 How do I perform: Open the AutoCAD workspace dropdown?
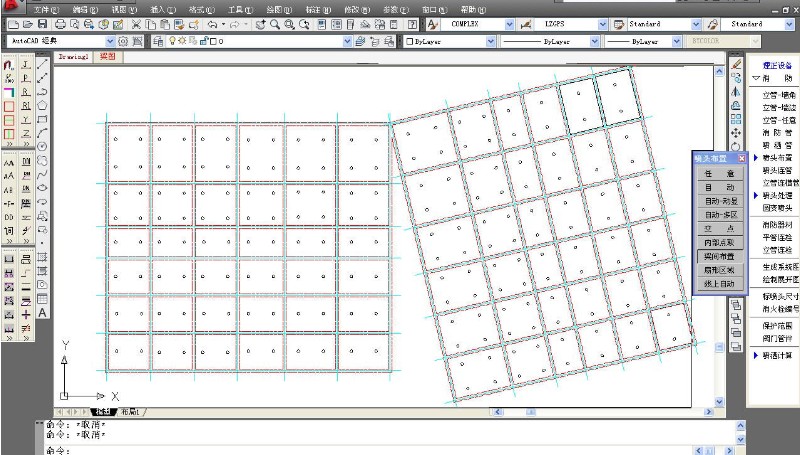point(110,41)
